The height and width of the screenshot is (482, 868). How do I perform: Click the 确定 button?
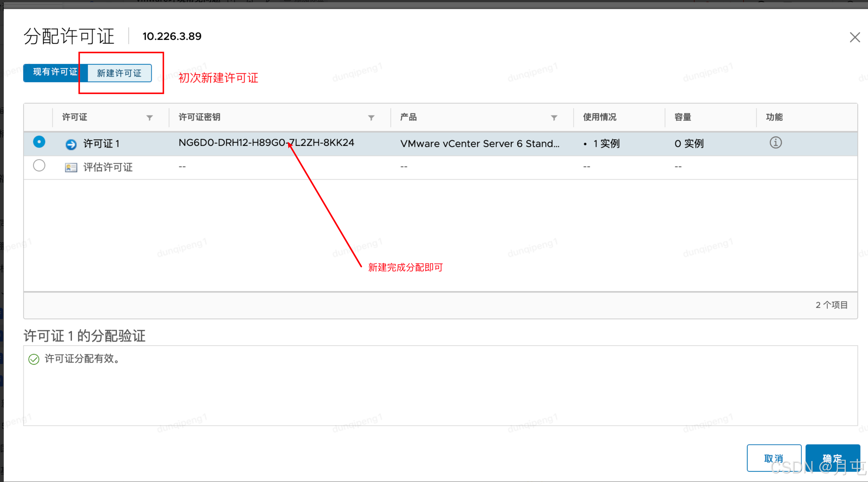(832, 458)
